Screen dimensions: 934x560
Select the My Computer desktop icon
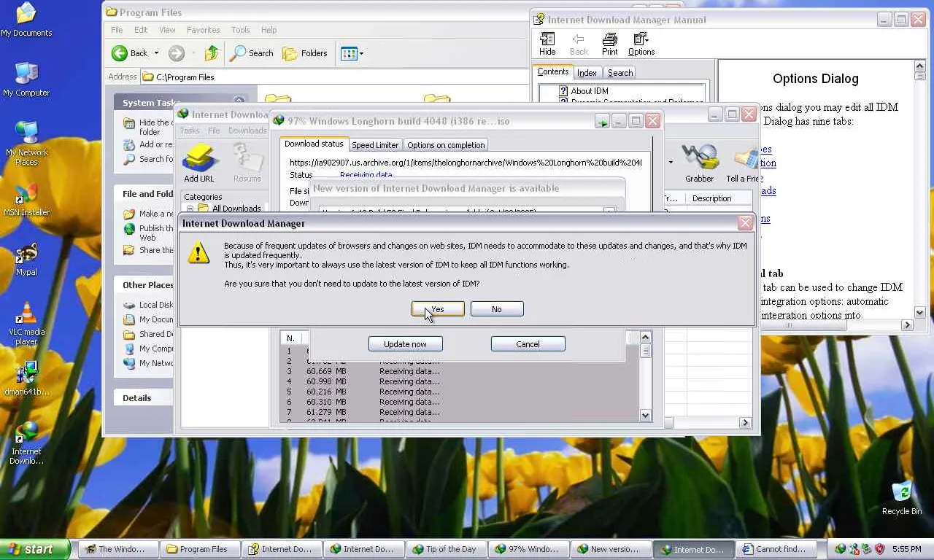pyautogui.click(x=26, y=79)
